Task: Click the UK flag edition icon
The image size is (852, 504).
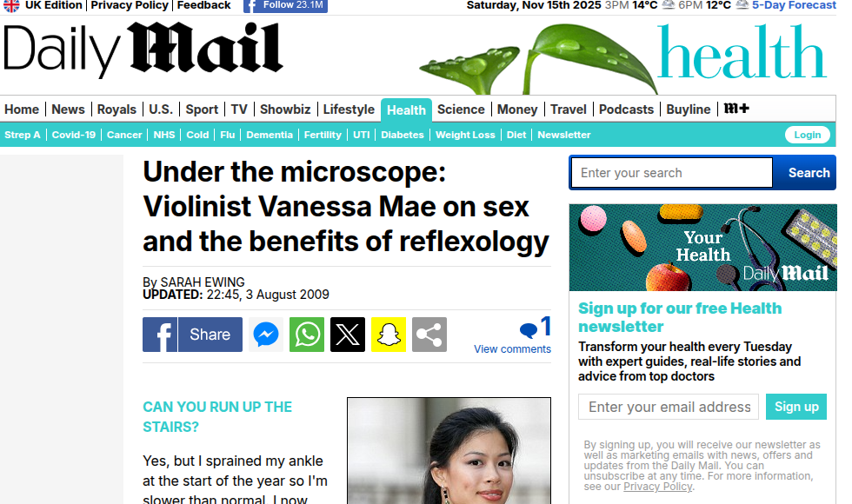Action: pos(11,5)
